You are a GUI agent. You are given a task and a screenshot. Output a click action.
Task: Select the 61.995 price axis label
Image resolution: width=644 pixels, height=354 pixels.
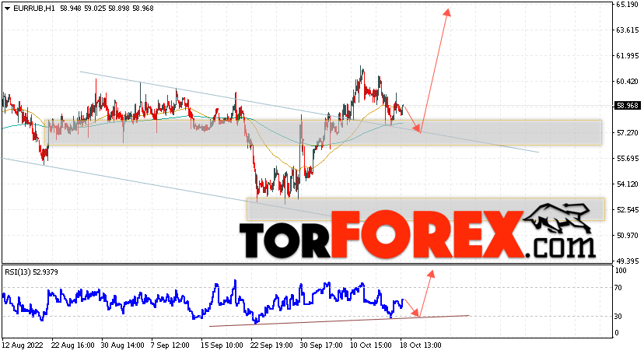[x=627, y=56]
